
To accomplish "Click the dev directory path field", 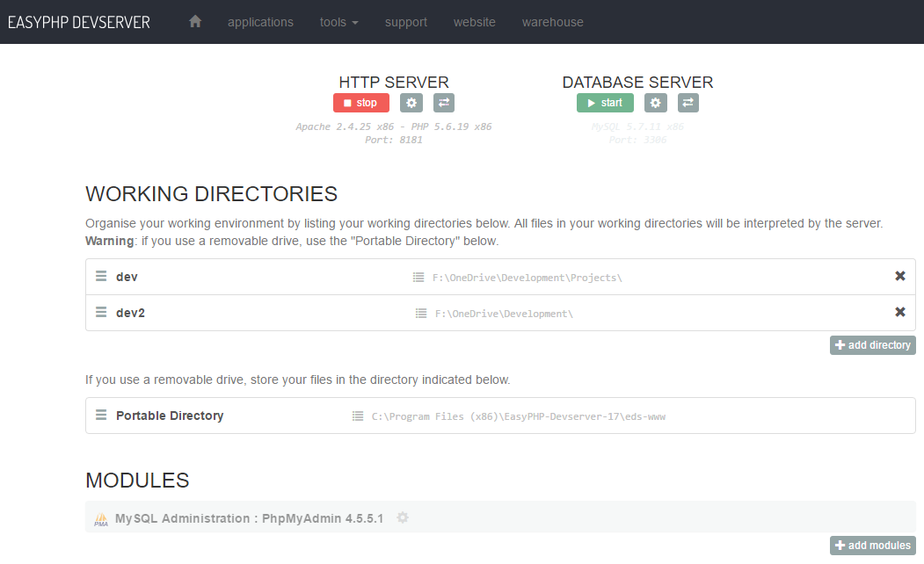I will tap(527, 276).
